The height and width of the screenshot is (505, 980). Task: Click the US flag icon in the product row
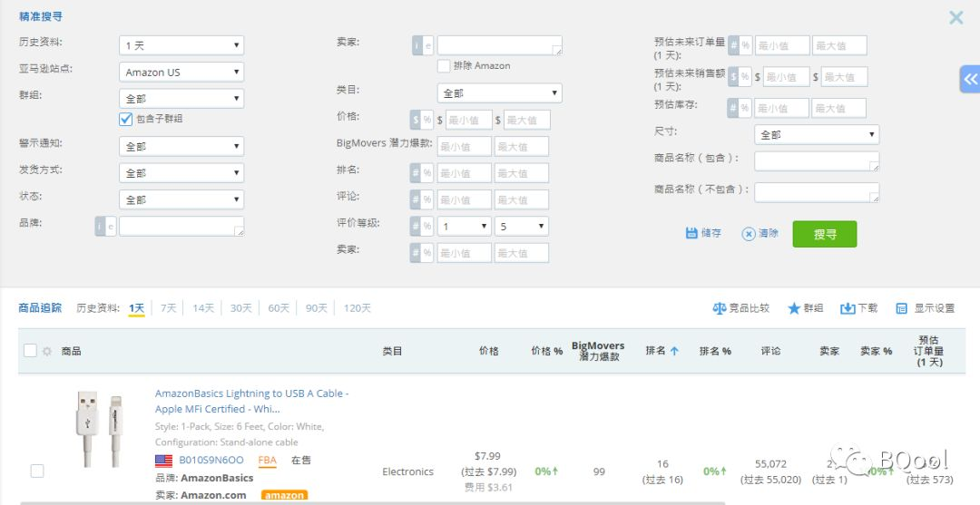[163, 461]
